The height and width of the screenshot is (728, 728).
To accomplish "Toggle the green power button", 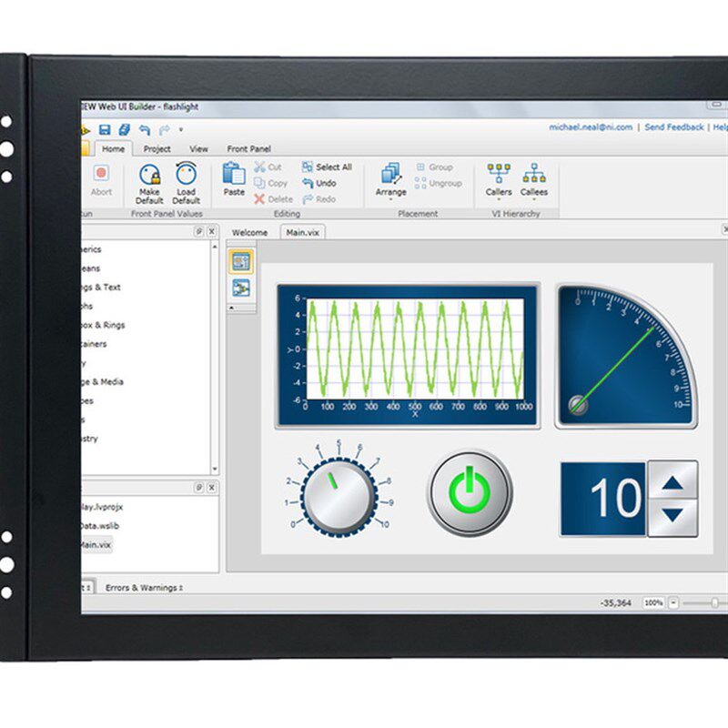I will point(470,492).
